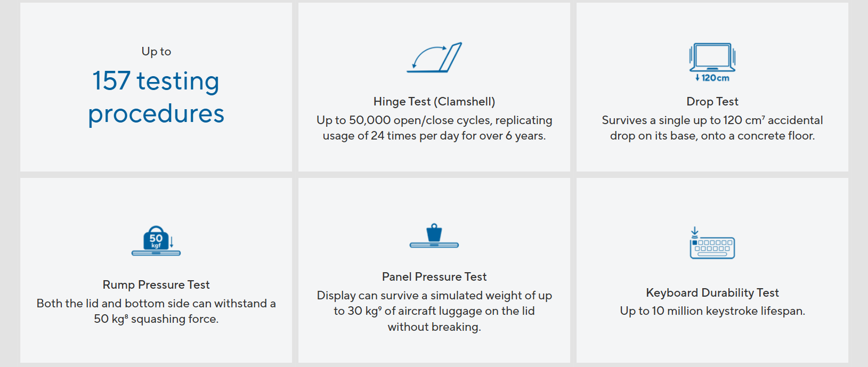Click the hinge open/close laptop icon

[x=434, y=58]
